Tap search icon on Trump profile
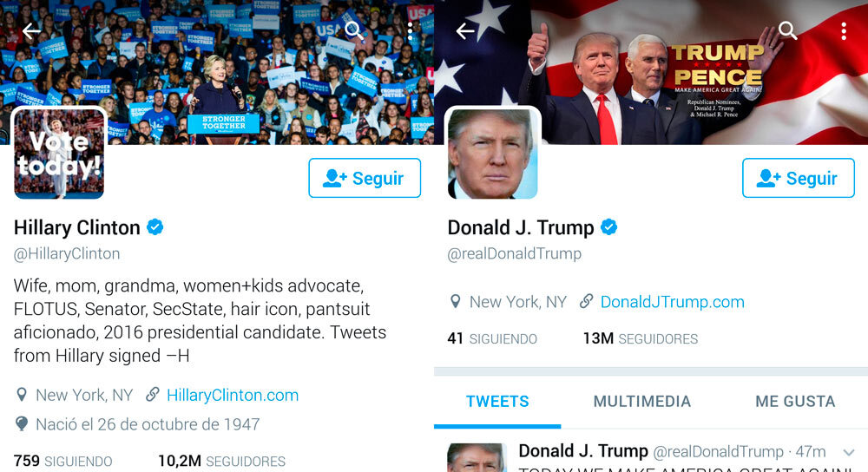Screen dimensions: 868x472 click(x=788, y=31)
